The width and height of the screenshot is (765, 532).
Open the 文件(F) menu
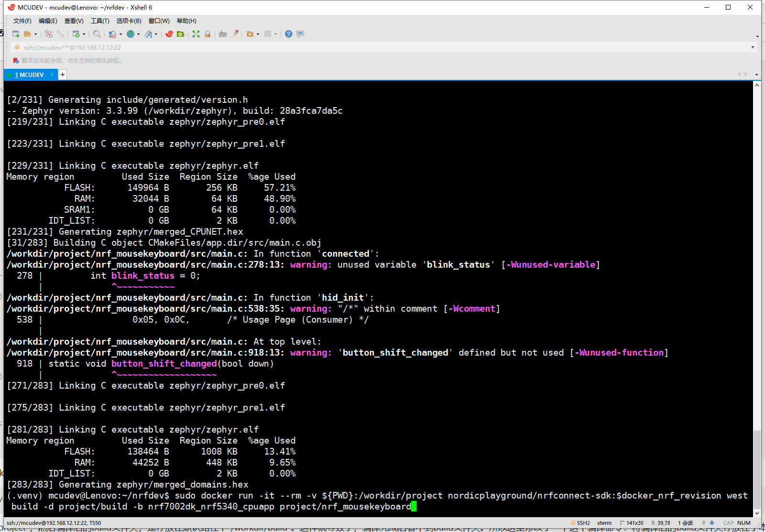(x=22, y=21)
